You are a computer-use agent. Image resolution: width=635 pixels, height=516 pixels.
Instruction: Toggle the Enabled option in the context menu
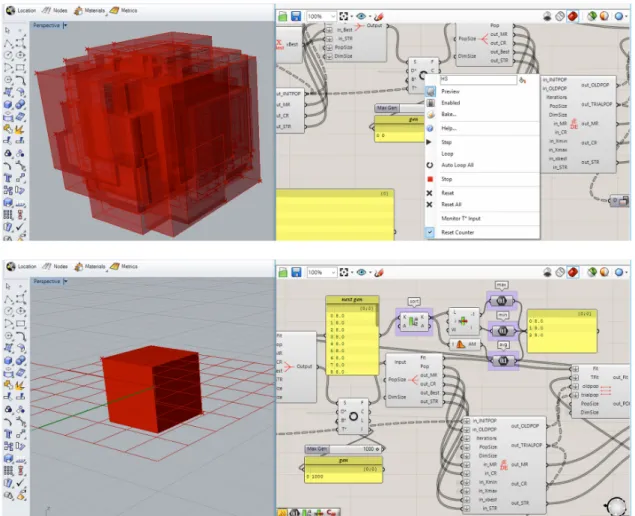point(450,103)
